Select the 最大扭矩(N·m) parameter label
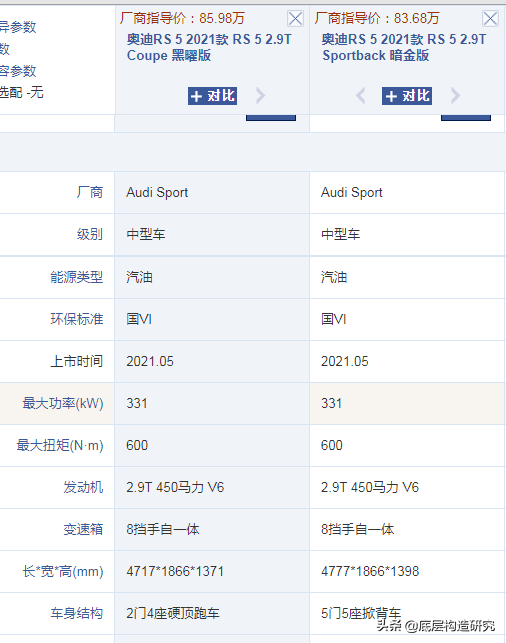This screenshot has width=506, height=643. coord(60,445)
